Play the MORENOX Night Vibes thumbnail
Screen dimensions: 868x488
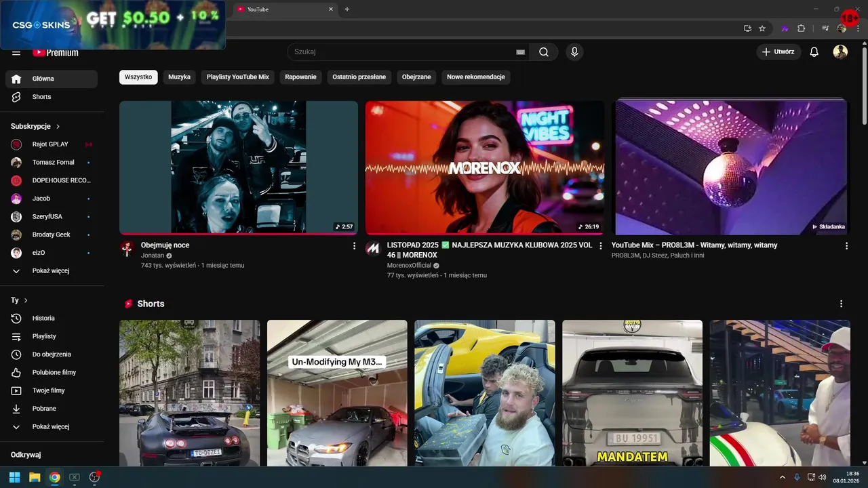(485, 167)
